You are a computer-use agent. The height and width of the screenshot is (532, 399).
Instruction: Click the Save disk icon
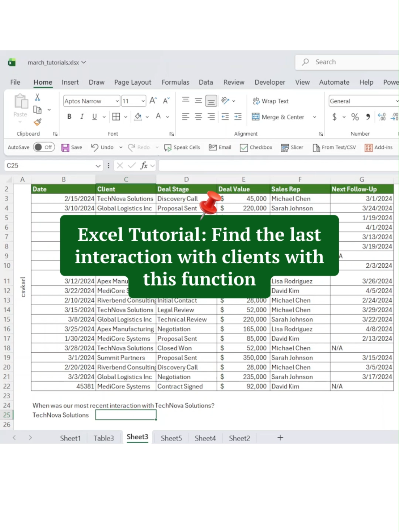pyautogui.click(x=65, y=148)
